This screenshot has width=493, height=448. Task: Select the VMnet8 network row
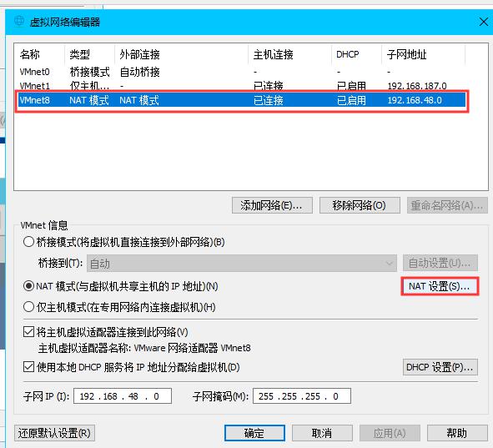click(x=241, y=100)
